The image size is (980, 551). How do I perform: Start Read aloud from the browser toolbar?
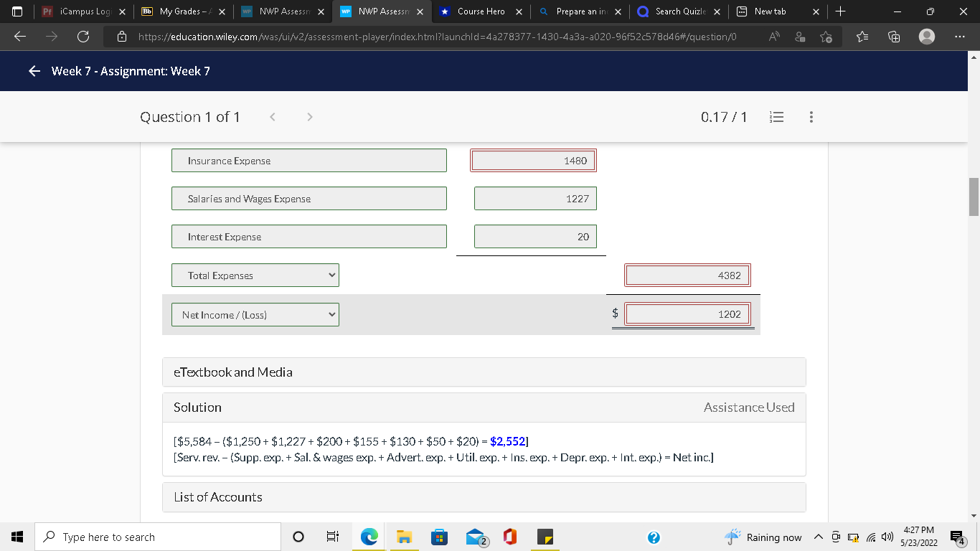[x=774, y=36]
